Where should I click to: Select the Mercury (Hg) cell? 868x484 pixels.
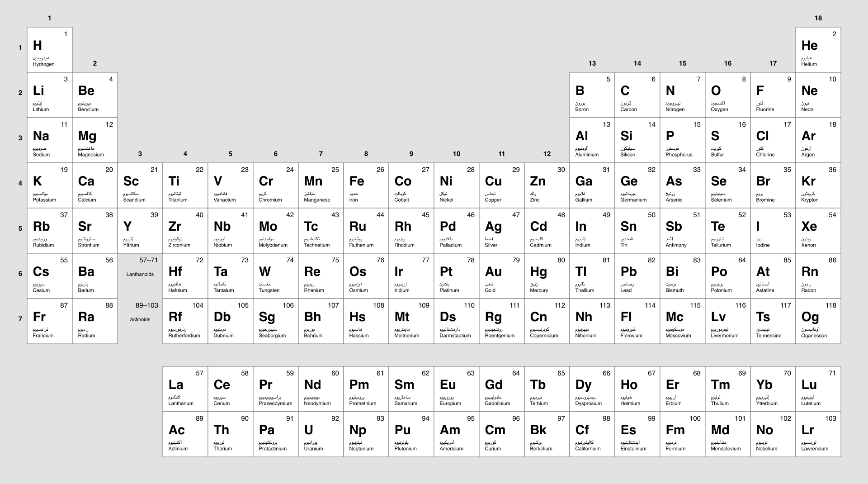(547, 276)
